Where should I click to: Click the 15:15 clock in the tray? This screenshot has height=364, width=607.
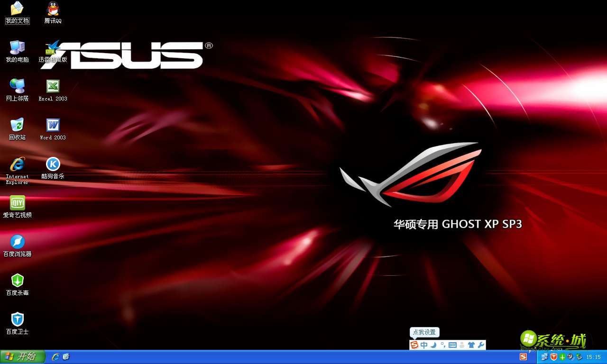tap(593, 357)
